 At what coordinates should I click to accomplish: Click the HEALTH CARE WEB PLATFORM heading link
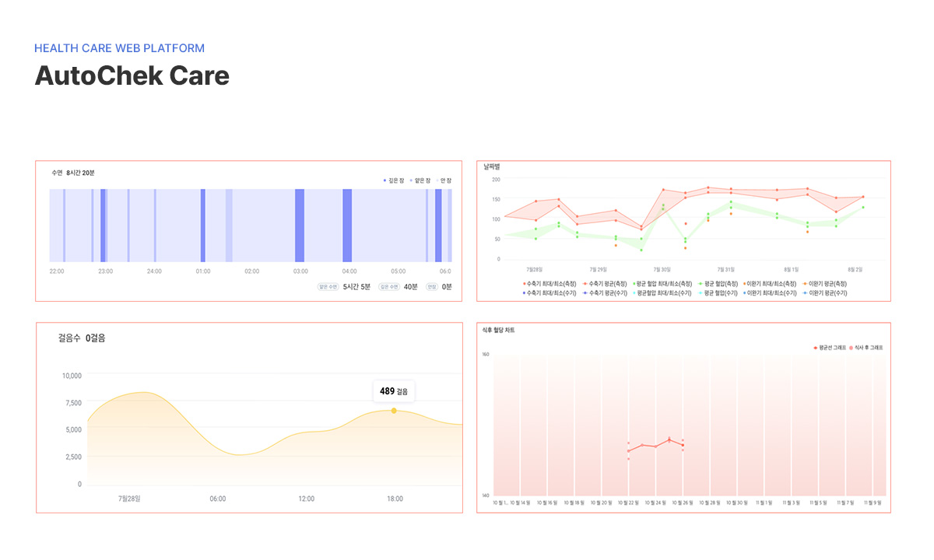point(119,48)
